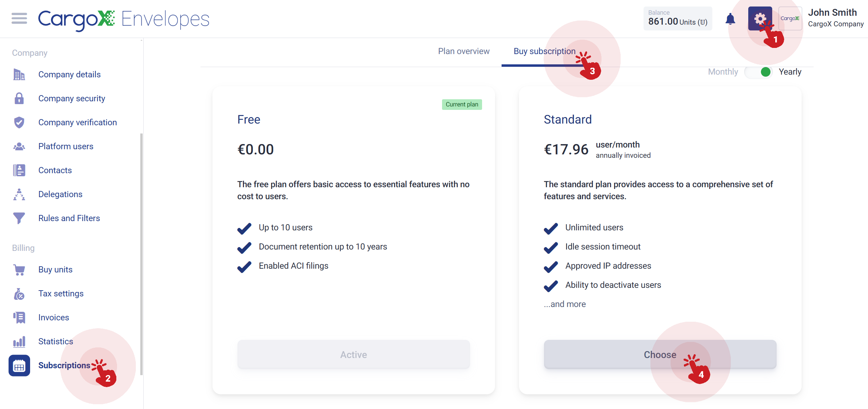Click the Statistics bar chart icon
This screenshot has width=868, height=409.
[x=19, y=341]
